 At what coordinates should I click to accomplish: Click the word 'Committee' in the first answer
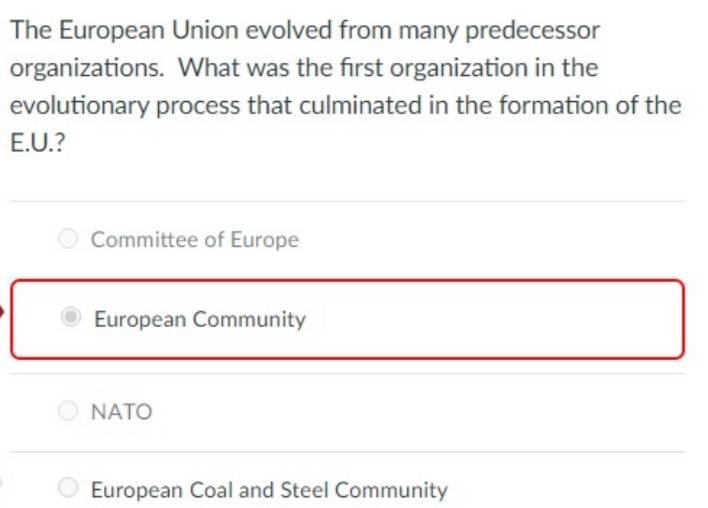(x=144, y=239)
